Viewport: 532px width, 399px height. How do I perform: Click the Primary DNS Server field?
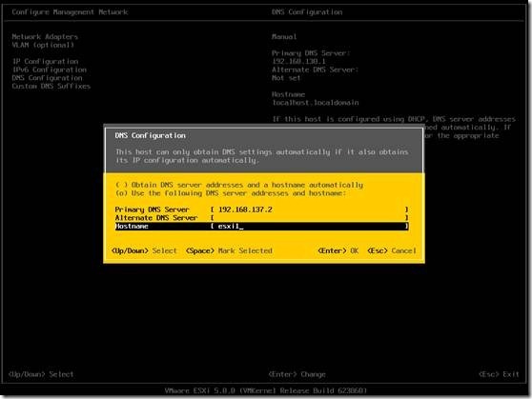coord(309,209)
